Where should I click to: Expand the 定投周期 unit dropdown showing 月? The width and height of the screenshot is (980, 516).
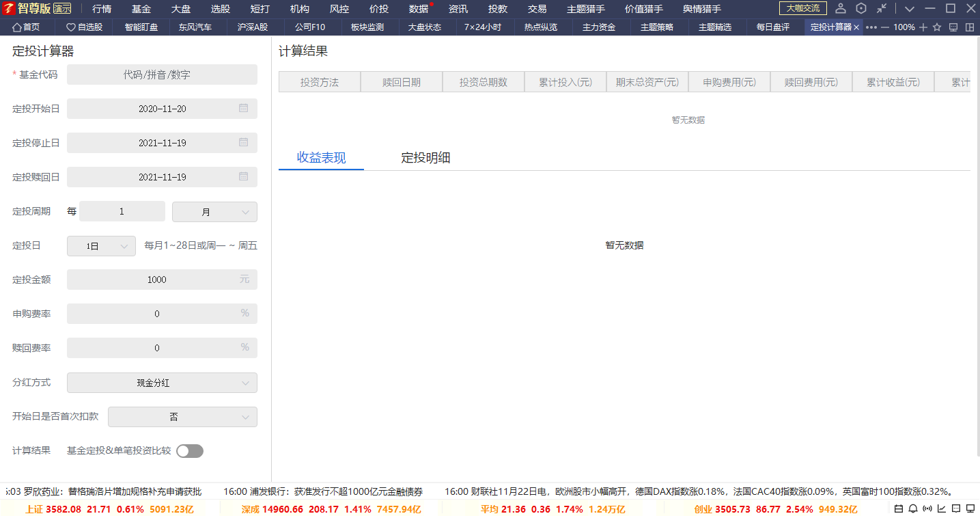click(x=214, y=212)
